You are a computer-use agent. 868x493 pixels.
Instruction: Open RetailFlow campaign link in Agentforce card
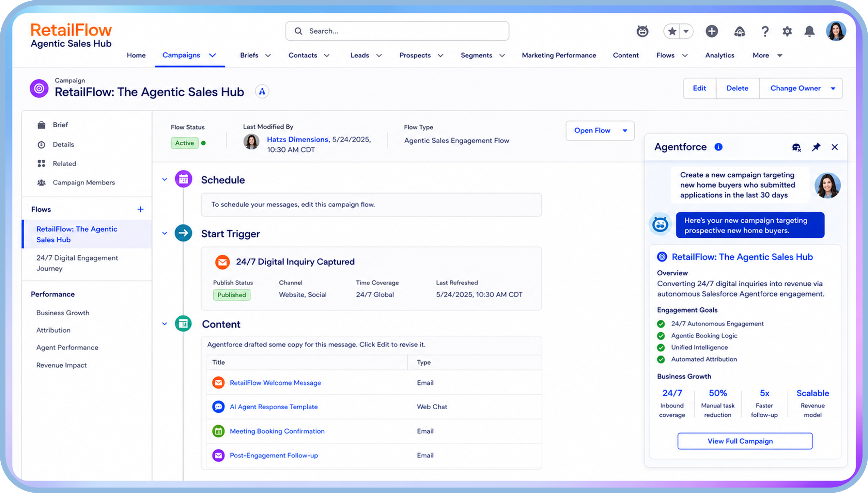pyautogui.click(x=742, y=257)
